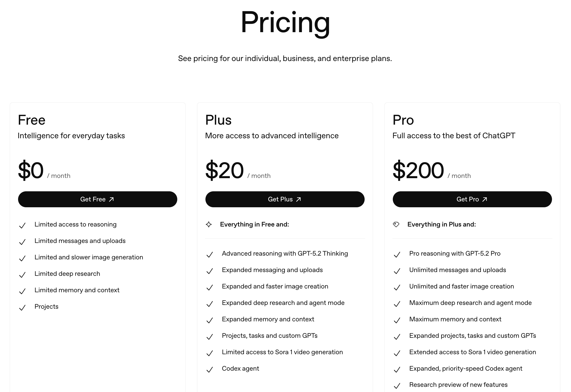Click the large Pricing heading
Viewport: 571px width, 392px height.
pyautogui.click(x=285, y=23)
